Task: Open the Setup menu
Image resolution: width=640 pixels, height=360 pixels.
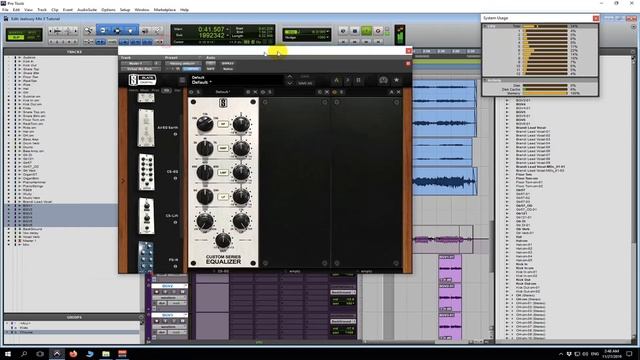Action: point(125,9)
